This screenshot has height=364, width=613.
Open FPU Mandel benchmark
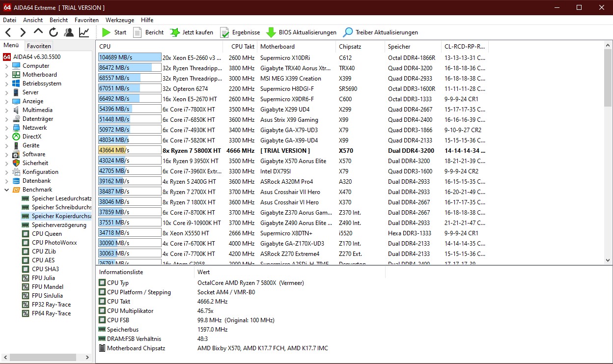tap(42, 287)
